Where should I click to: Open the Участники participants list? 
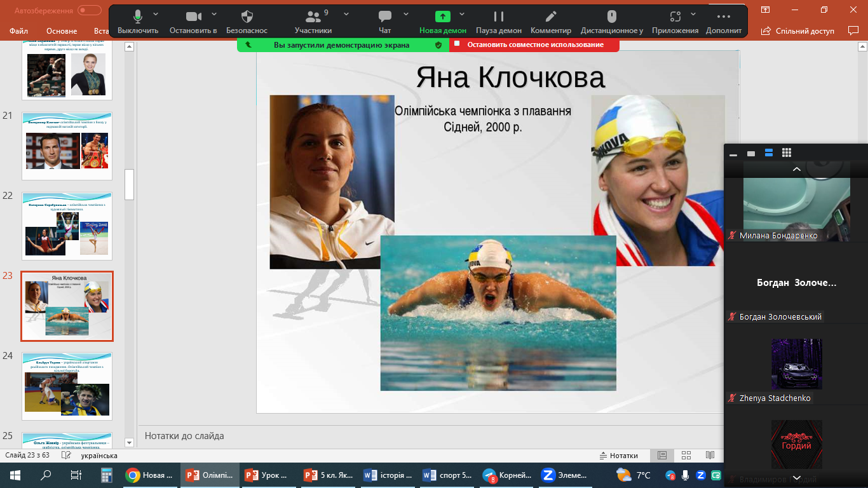pos(313,22)
